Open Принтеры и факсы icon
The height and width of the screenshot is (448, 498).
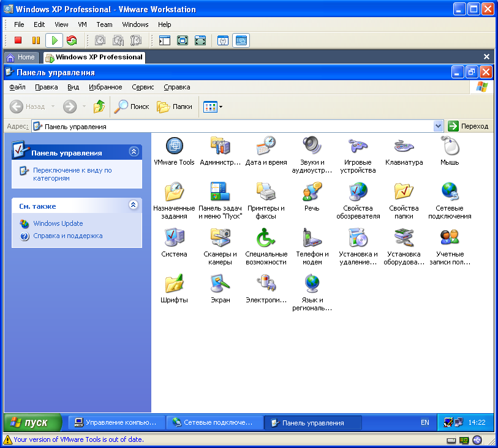pyautogui.click(x=266, y=201)
